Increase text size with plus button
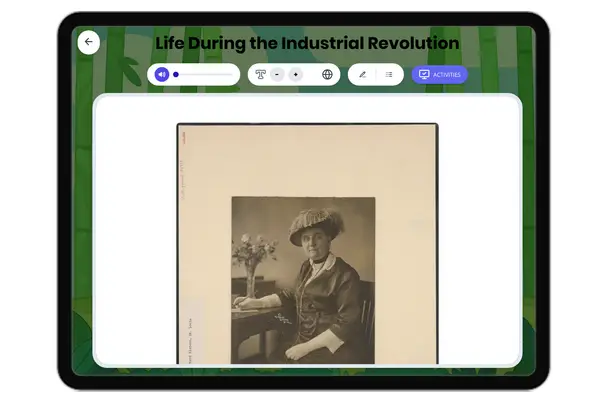 295,74
